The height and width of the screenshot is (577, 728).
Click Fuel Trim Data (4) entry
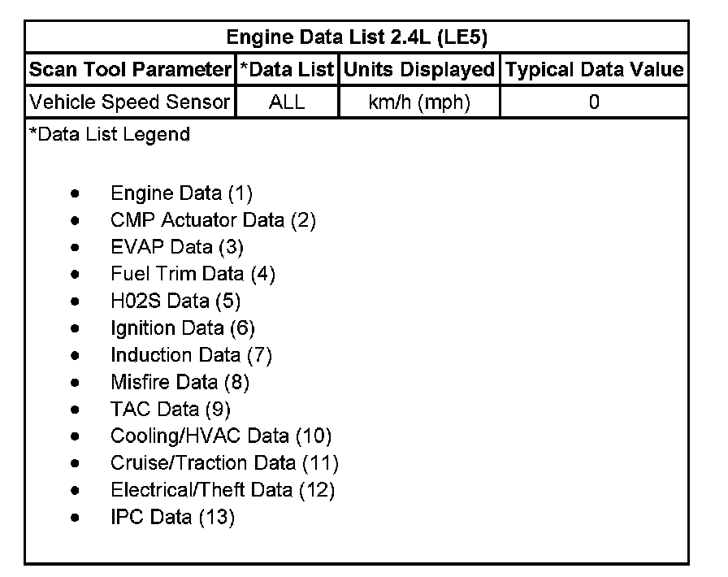point(193,274)
